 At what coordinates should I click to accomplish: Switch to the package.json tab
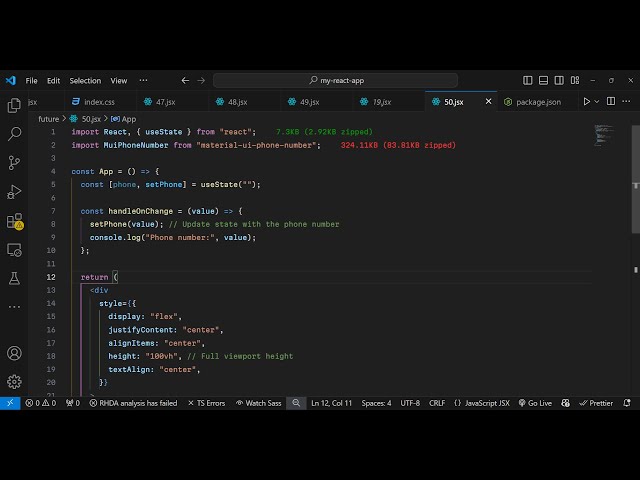(533, 102)
